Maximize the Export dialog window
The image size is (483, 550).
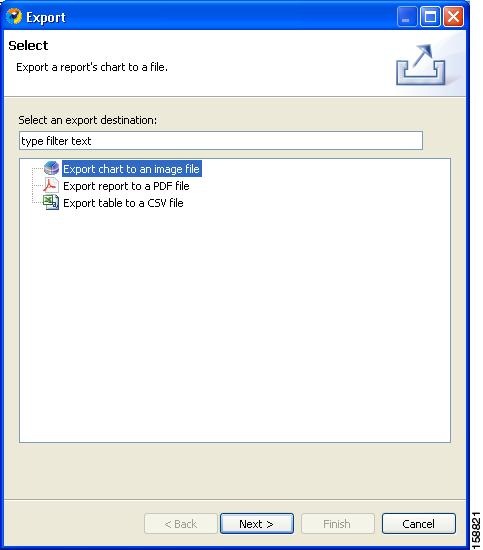(430, 17)
